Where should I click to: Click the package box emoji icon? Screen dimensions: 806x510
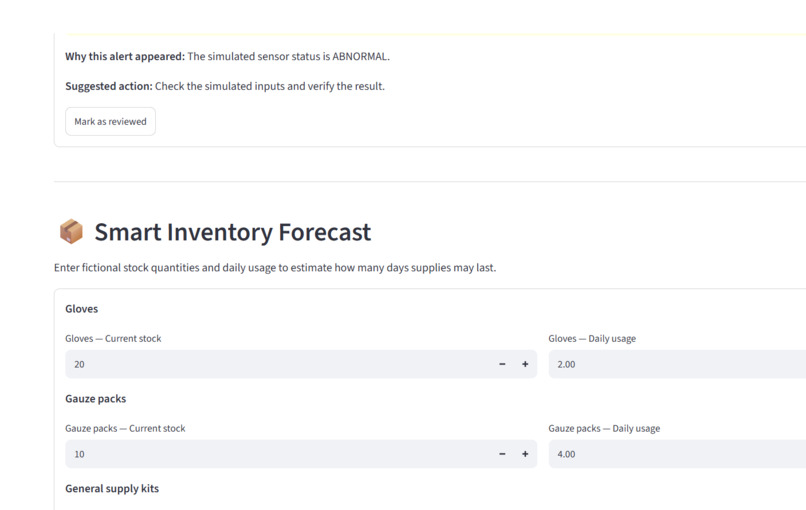tap(71, 231)
